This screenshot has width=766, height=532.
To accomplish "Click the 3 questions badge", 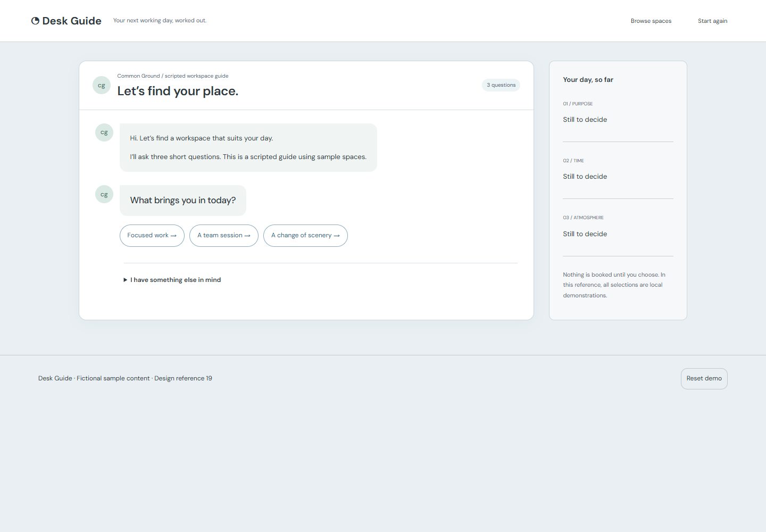I will [501, 85].
